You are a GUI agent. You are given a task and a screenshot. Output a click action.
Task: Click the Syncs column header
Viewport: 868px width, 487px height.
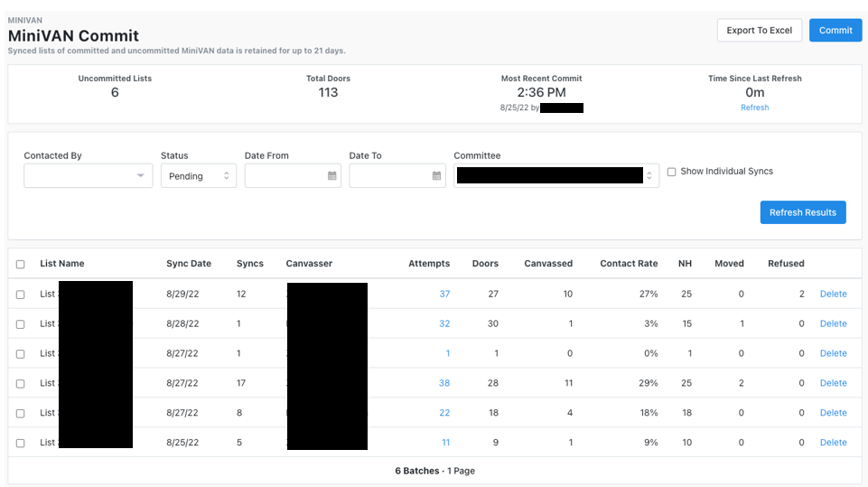[x=250, y=264]
